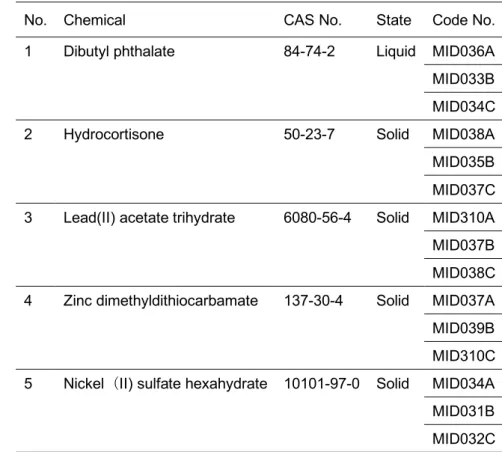Select CAS number 10101-97-0
Image resolution: width=502 pixels, height=452 pixels.
tap(322, 384)
